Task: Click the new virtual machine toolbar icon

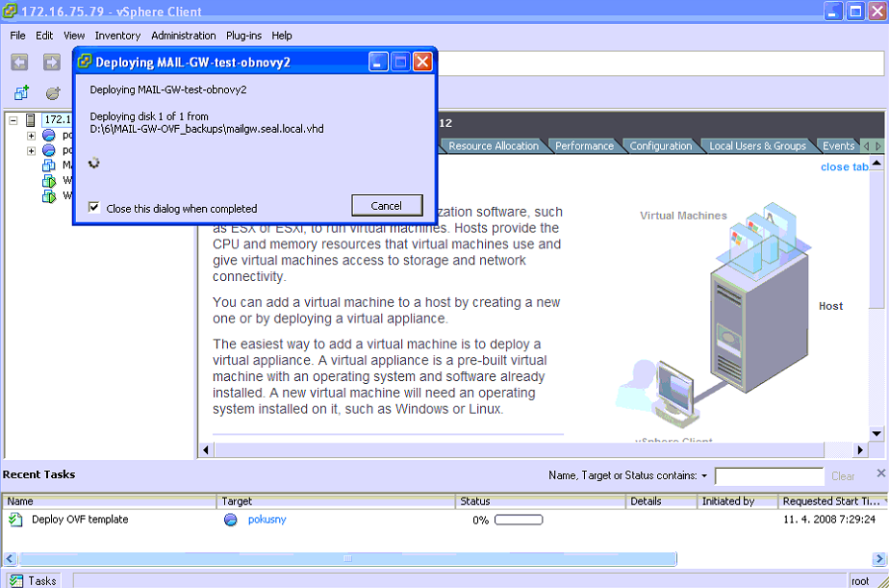Action: (21, 92)
